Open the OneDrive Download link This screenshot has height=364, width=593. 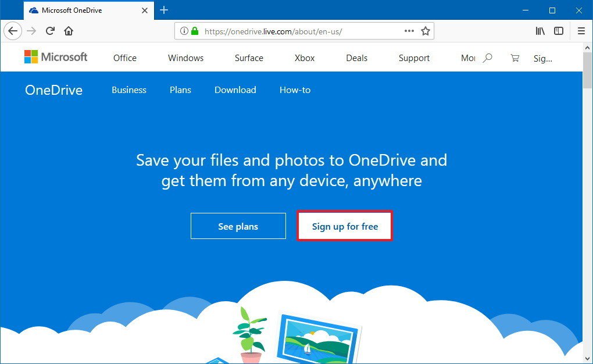pos(235,90)
